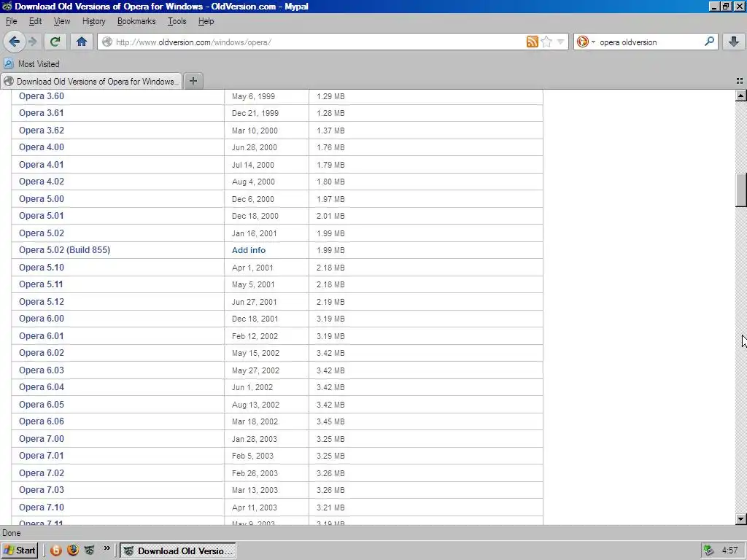Bookmark this page with the star icon
This screenshot has height=560, width=747.
[x=546, y=42]
